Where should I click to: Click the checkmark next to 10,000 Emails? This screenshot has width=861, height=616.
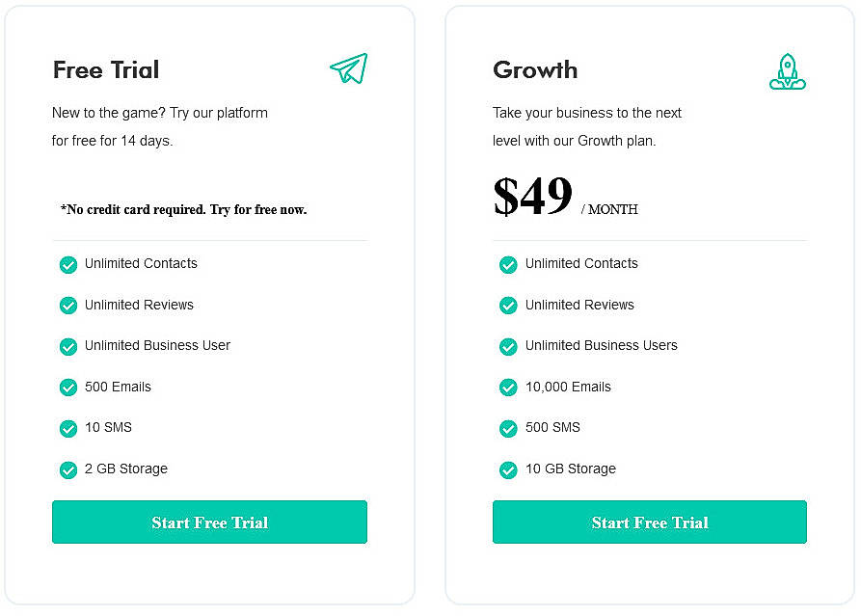508,388
